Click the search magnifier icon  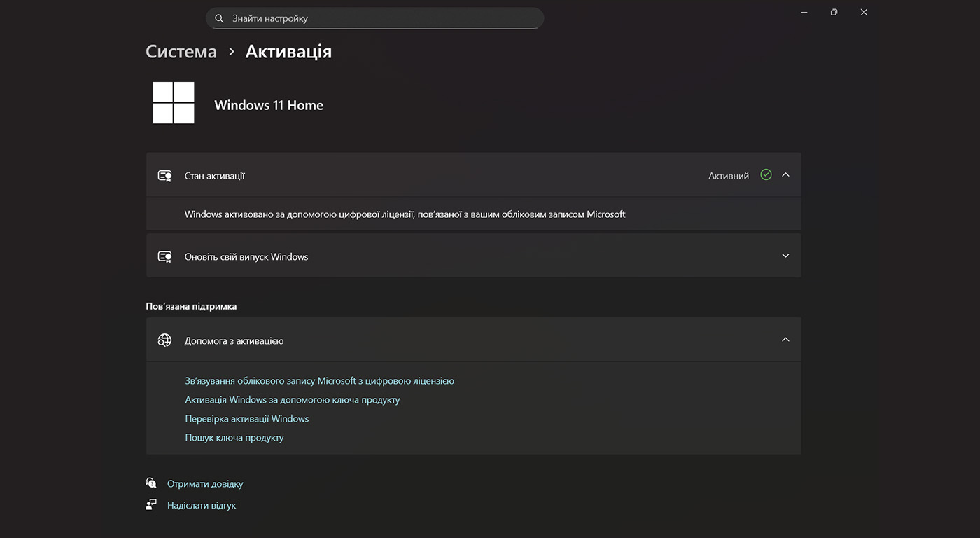click(219, 18)
